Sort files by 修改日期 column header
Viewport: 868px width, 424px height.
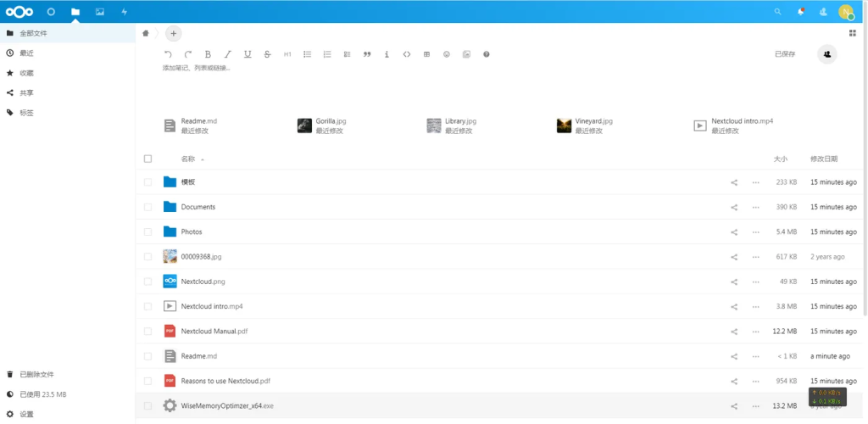(824, 159)
